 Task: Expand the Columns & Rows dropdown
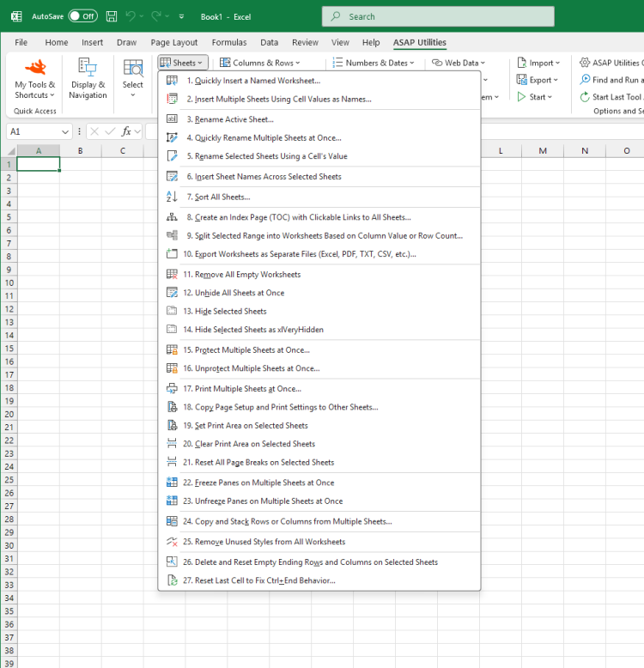click(262, 63)
